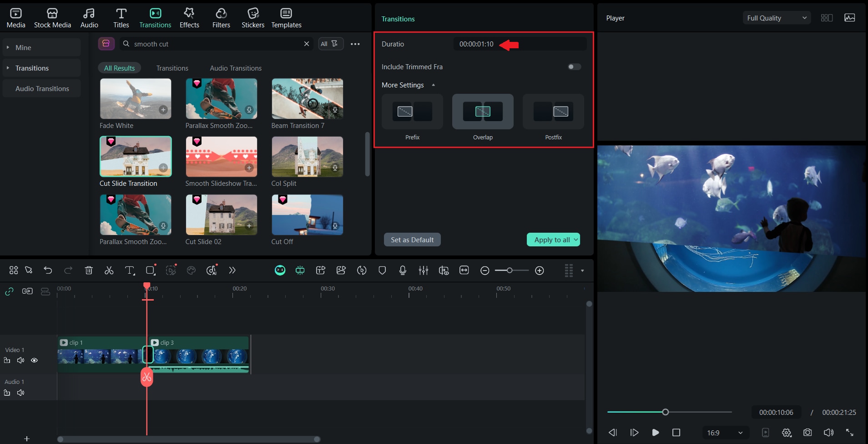The height and width of the screenshot is (444, 868).
Task: Expand the Mine category in the sidebar
Action: tap(23, 47)
